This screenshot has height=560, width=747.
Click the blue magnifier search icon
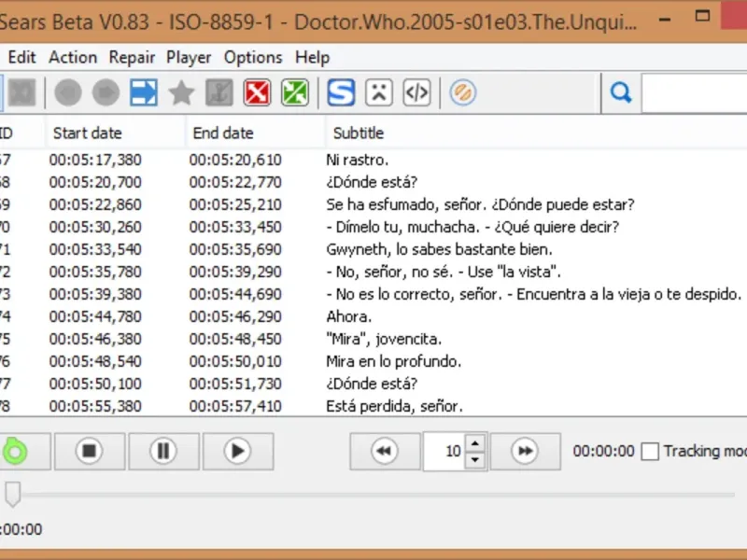pos(621,92)
